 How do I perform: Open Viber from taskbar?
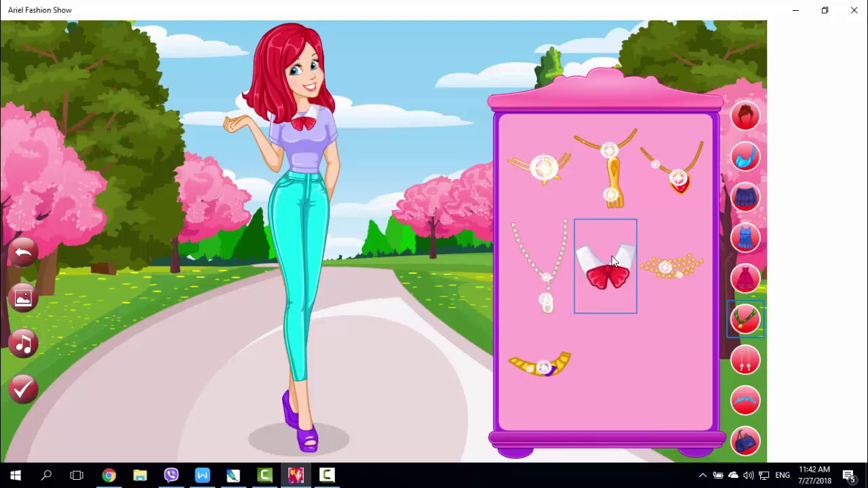tap(171, 475)
